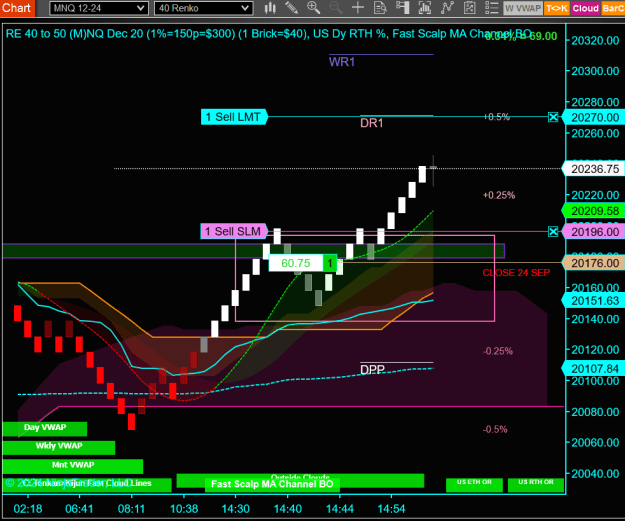Viewport: 625px width, 521px height.
Task: Click the 20107.84 cyan price marker
Action: pos(594,369)
